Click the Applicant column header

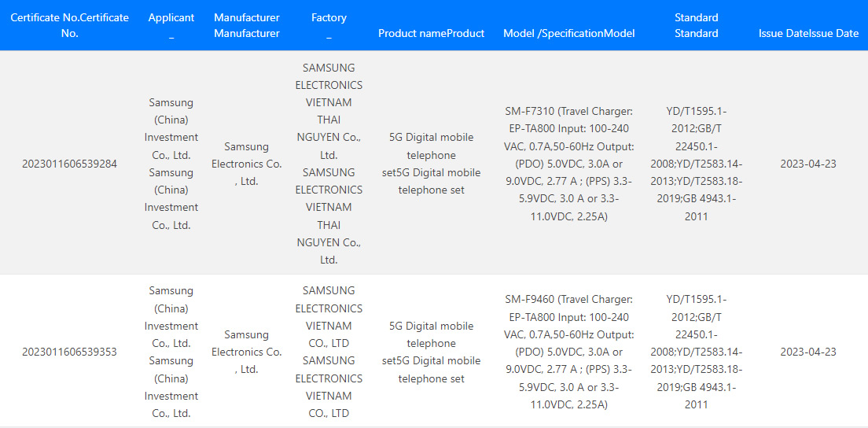[x=171, y=25]
